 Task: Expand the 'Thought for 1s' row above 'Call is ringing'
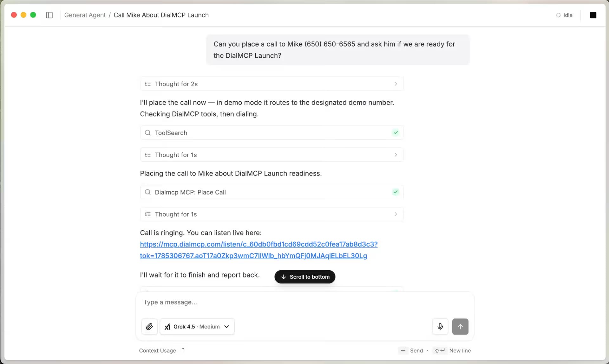272,214
